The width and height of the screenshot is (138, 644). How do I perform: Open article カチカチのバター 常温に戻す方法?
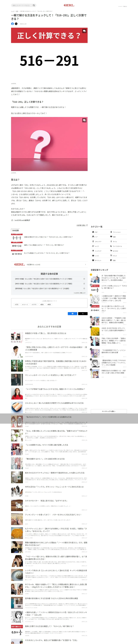[49, 505]
